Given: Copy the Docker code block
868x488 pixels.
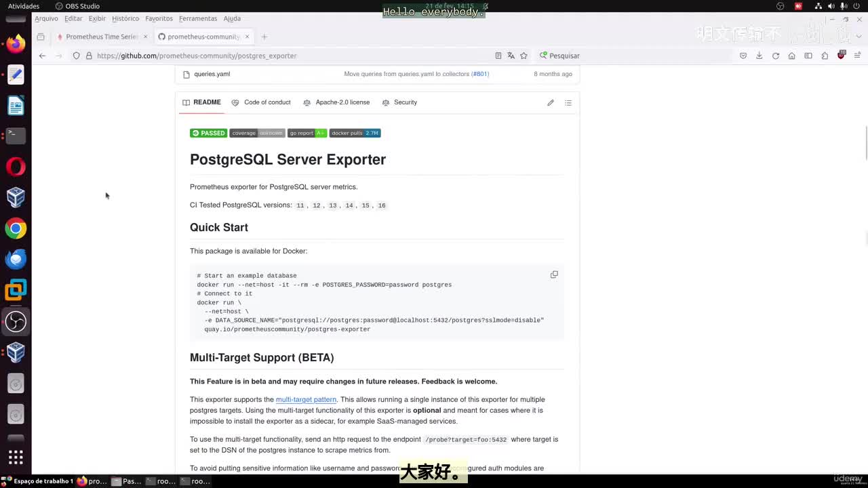Looking at the screenshot, I should 554,274.
